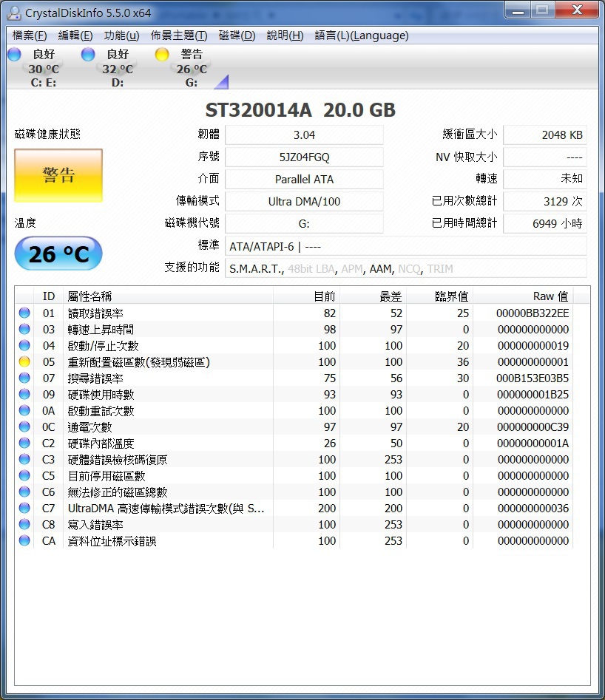Click status icon for attribute C8
605x700 pixels.
pyautogui.click(x=24, y=524)
